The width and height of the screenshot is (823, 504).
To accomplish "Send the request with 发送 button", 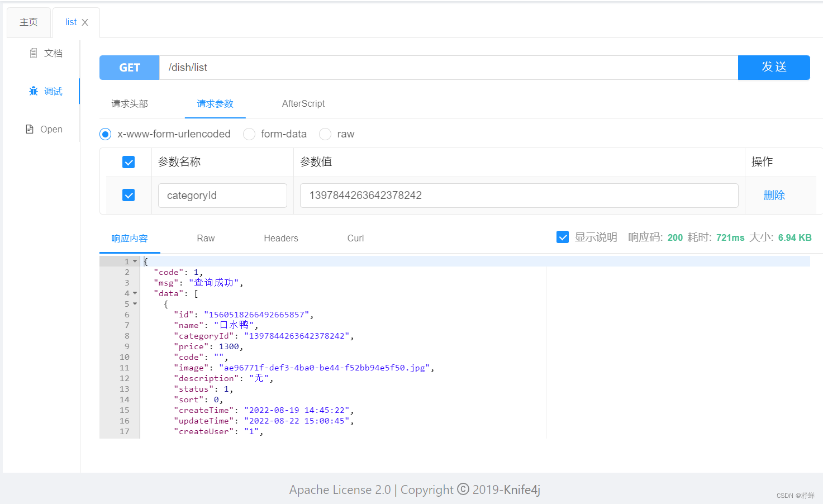I will tap(774, 68).
